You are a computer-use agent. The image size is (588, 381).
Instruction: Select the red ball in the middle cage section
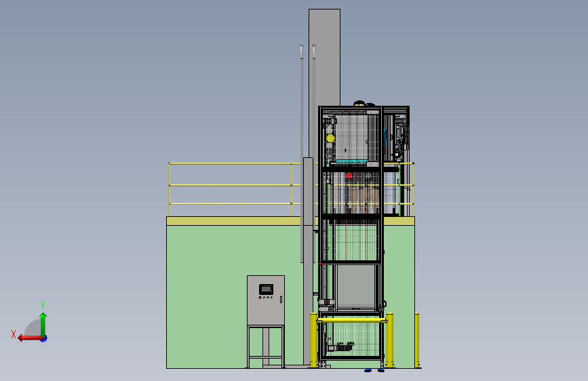(349, 175)
